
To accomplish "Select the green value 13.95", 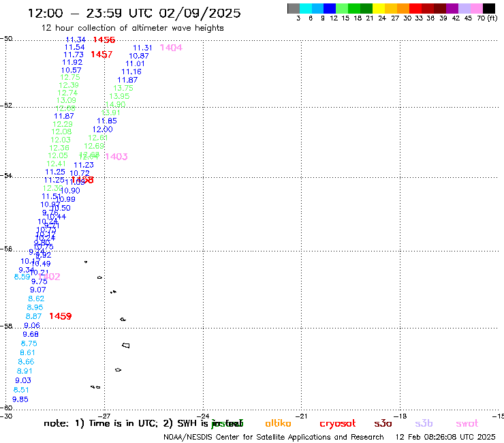I will (119, 96).
